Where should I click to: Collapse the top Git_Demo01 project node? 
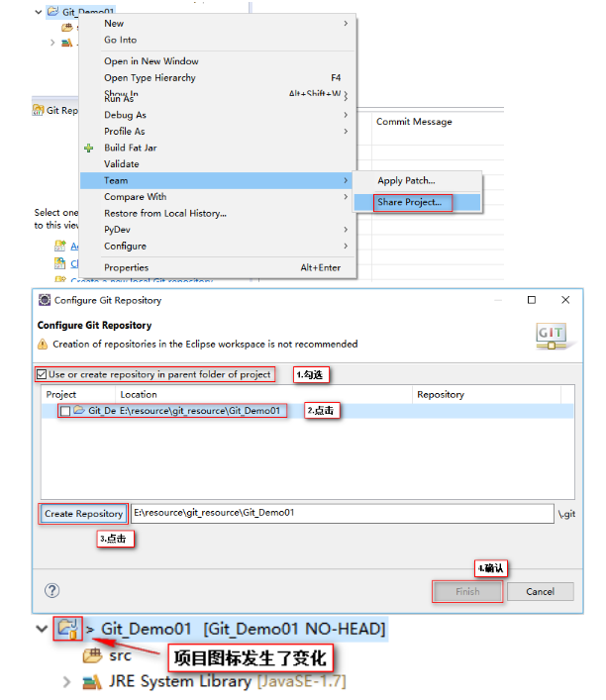click(39, 12)
